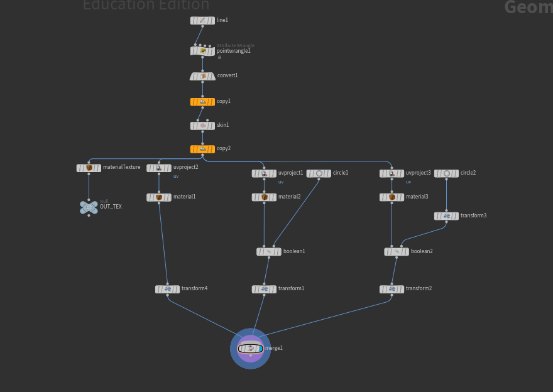Select the convert1 node icon
Viewport: 553px width, 392px height.
click(202, 76)
